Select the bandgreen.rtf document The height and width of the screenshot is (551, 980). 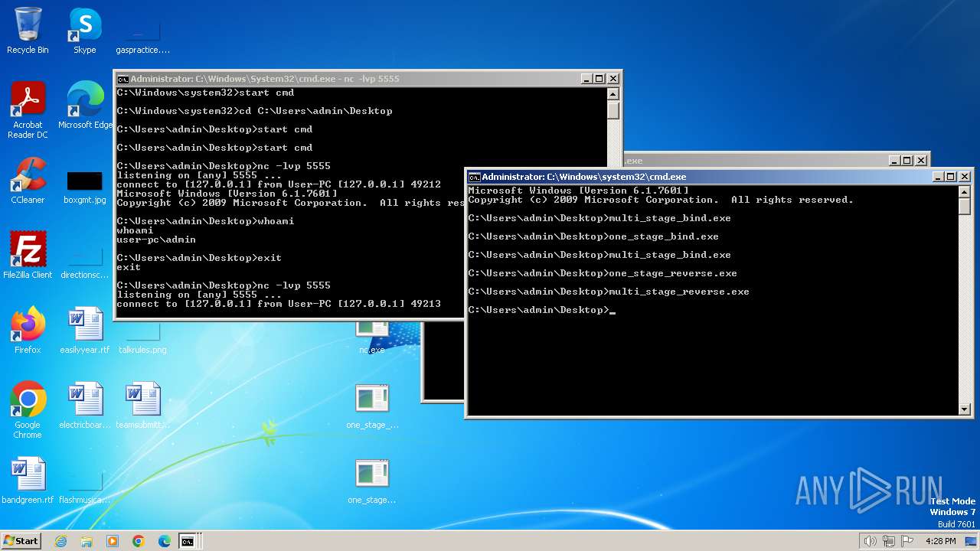[x=28, y=481]
